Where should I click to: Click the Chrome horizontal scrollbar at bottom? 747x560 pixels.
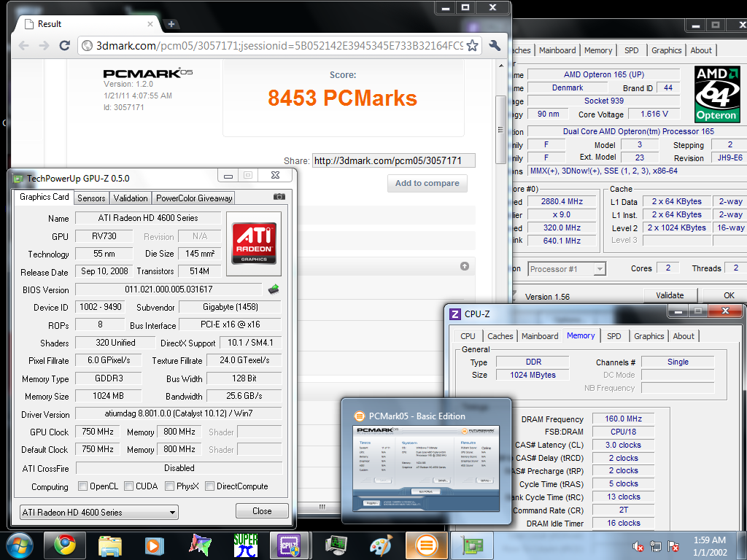click(322, 506)
